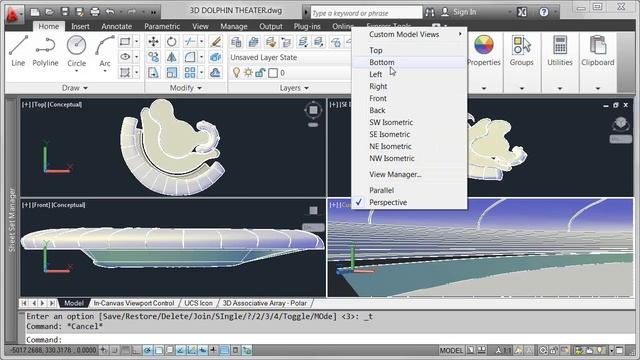The image size is (640, 360).
Task: Save the drawing with Save icon
Action: click(x=64, y=12)
